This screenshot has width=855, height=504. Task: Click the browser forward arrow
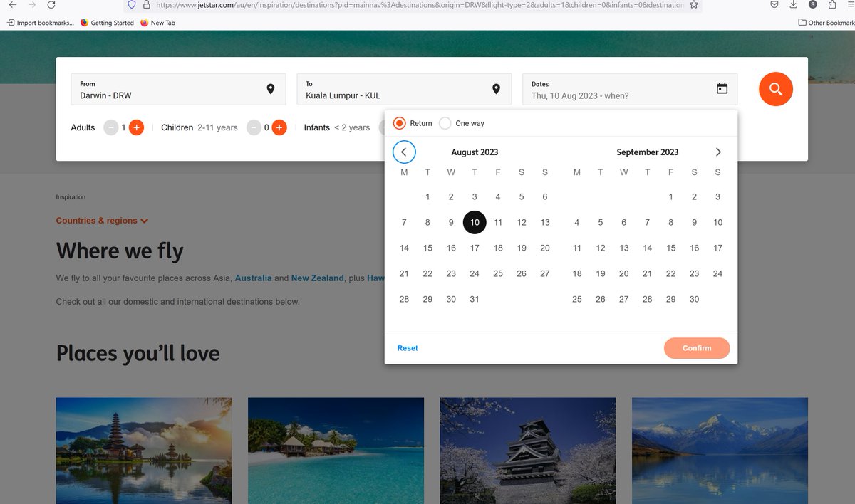[31, 4]
